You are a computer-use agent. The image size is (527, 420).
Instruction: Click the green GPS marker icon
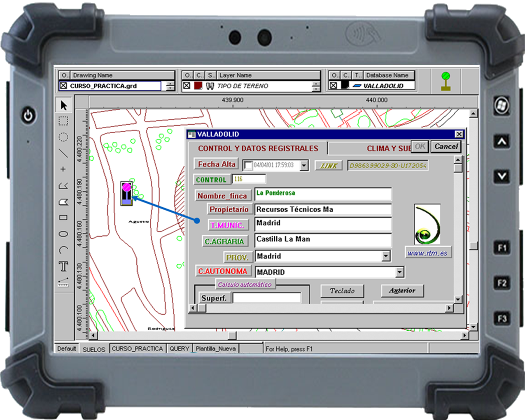coord(445,81)
